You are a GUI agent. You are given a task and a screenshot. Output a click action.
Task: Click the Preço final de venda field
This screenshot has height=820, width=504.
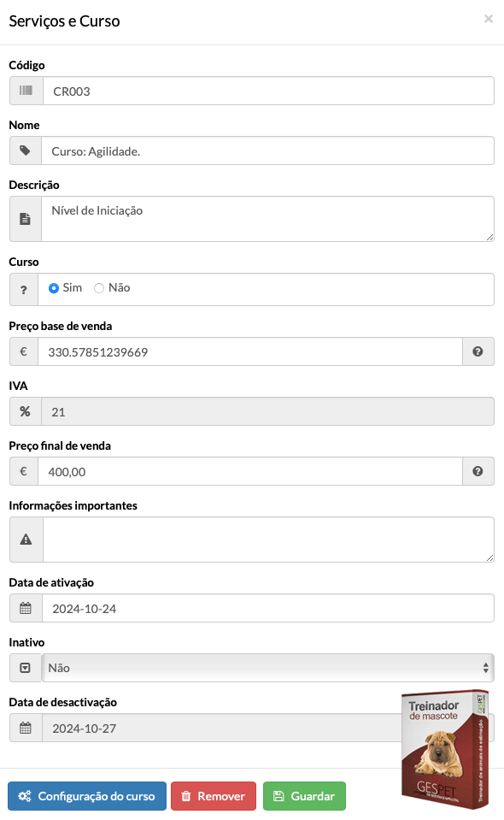point(250,471)
